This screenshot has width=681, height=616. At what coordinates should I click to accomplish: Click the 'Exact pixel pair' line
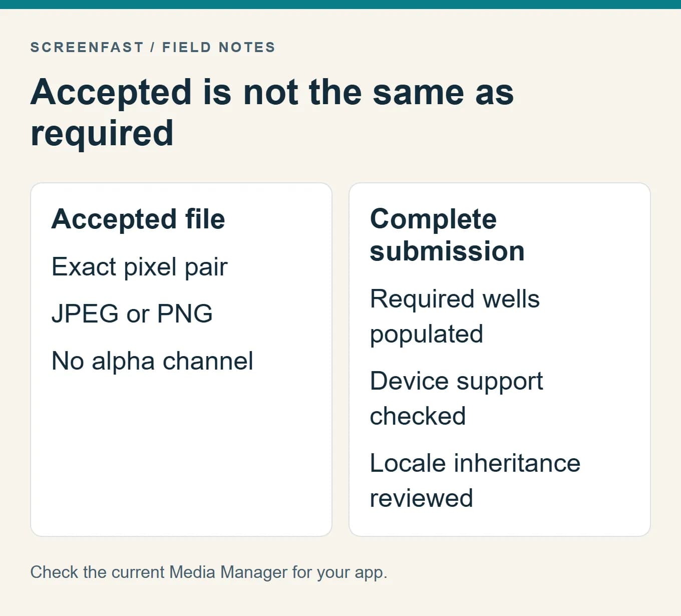coord(140,267)
